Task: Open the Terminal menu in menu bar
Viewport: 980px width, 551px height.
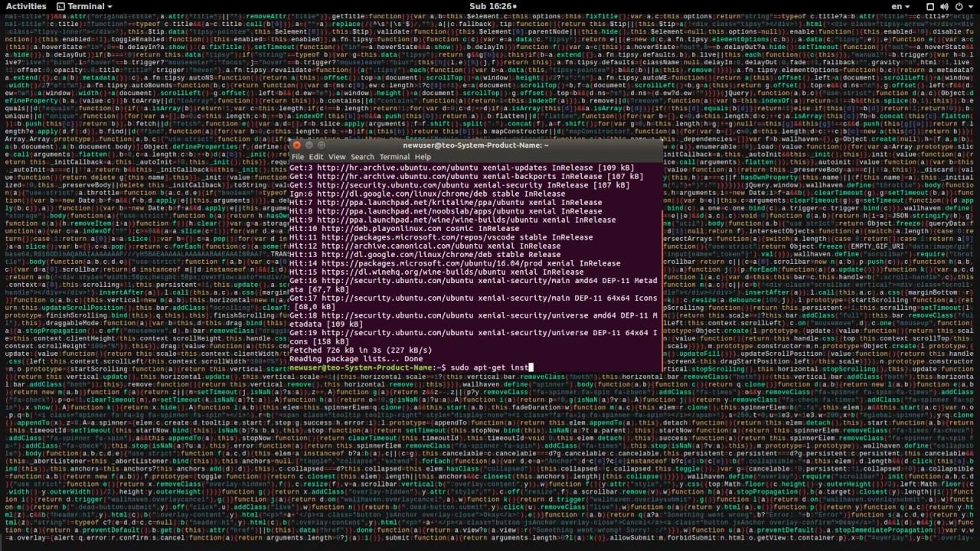Action: 394,157
